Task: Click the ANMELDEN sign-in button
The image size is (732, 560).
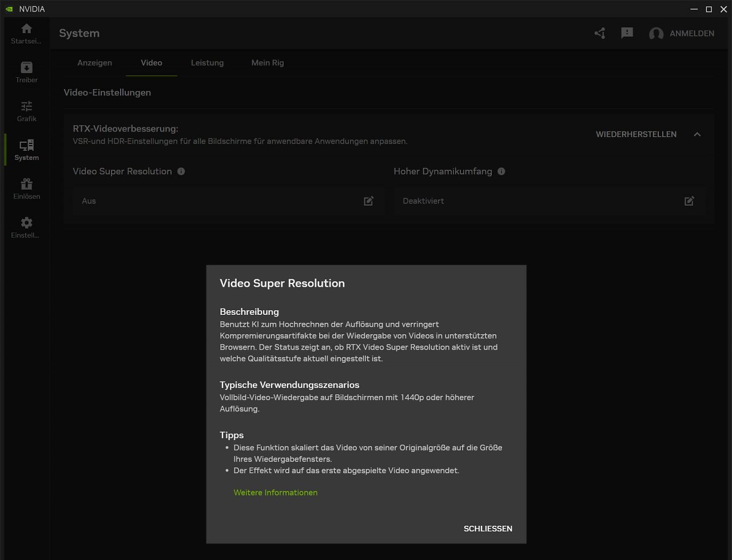Action: click(x=692, y=34)
